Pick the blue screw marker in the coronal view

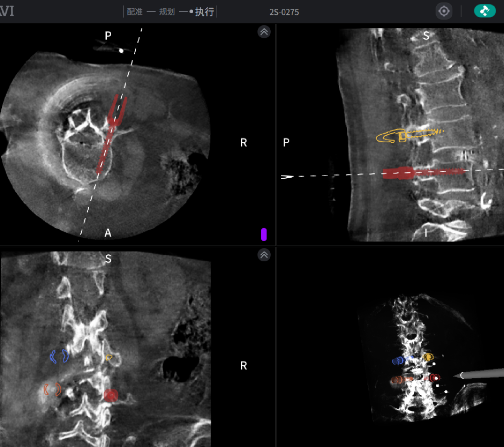click(59, 356)
